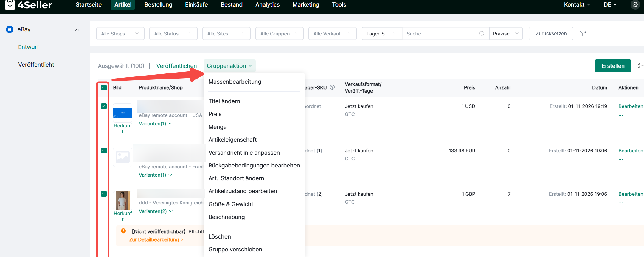Click the orange warning icon for Nicht veröffentlichbar
644x257 pixels.
click(x=123, y=231)
